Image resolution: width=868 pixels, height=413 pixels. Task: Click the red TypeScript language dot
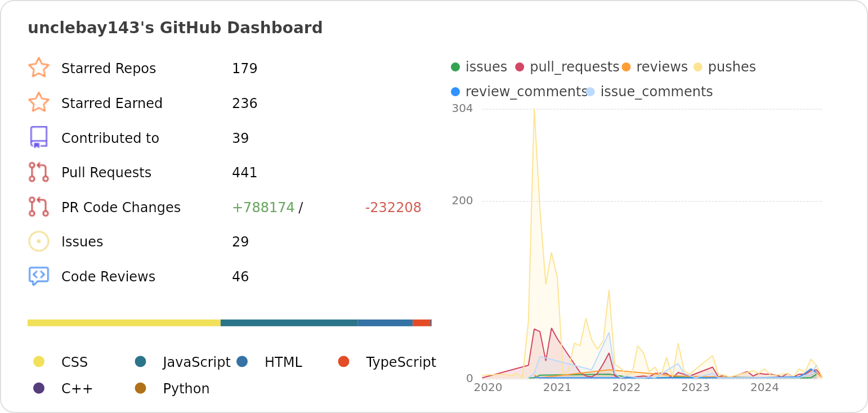344,361
